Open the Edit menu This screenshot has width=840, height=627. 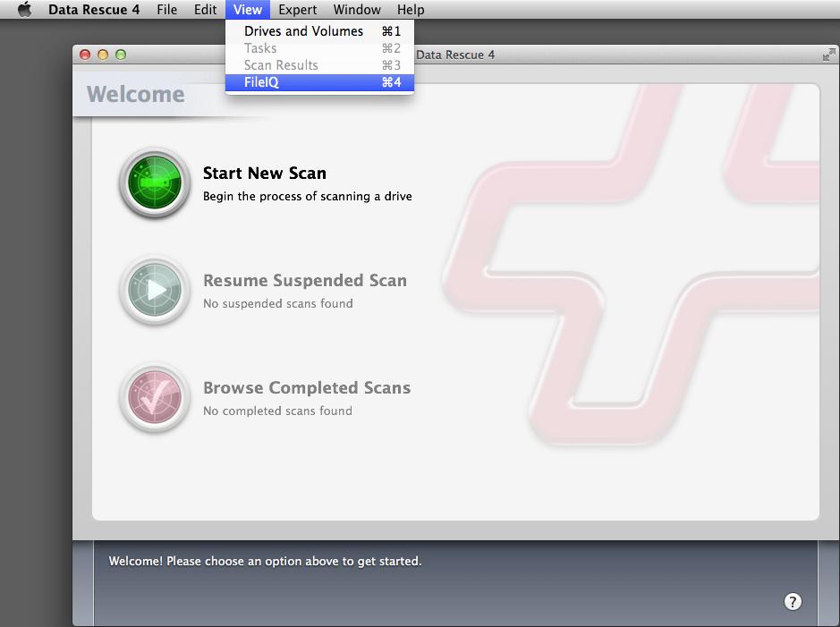click(x=205, y=10)
